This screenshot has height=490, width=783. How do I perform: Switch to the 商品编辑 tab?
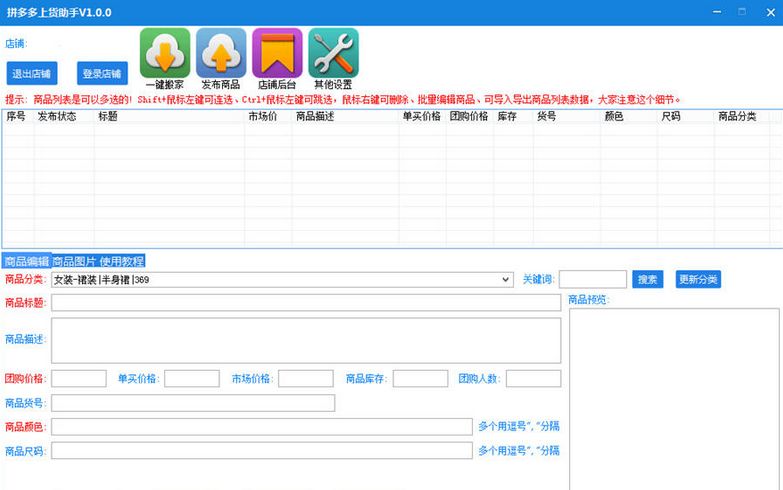tap(26, 261)
